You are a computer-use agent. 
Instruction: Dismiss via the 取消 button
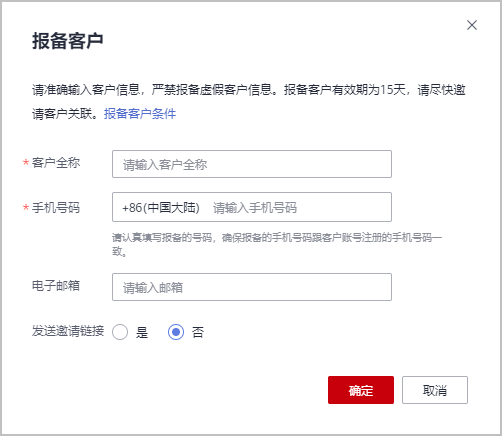(435, 390)
